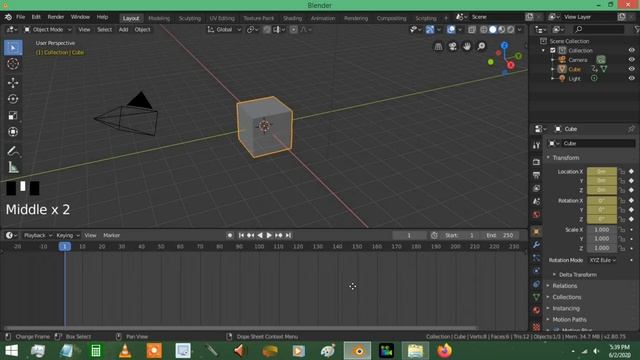Open the Global transform orientation dropdown
This screenshot has width=640, height=360.
click(x=224, y=29)
